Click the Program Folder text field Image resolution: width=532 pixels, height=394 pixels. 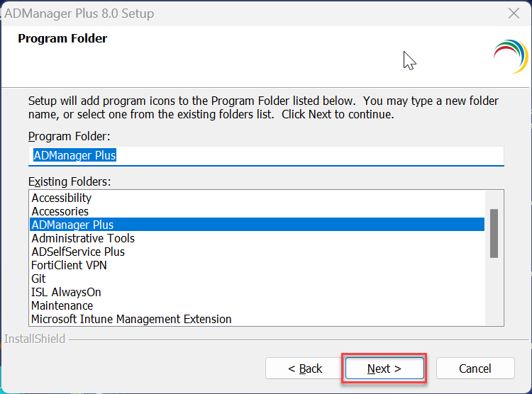(x=266, y=155)
